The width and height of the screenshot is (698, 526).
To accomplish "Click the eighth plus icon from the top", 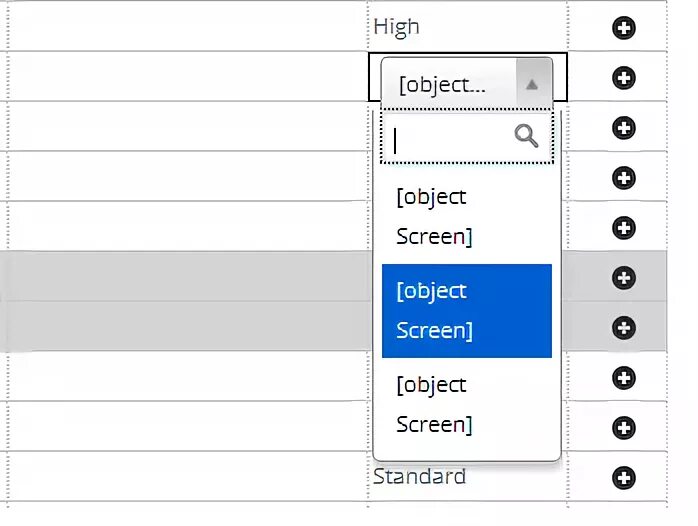I will point(623,377).
